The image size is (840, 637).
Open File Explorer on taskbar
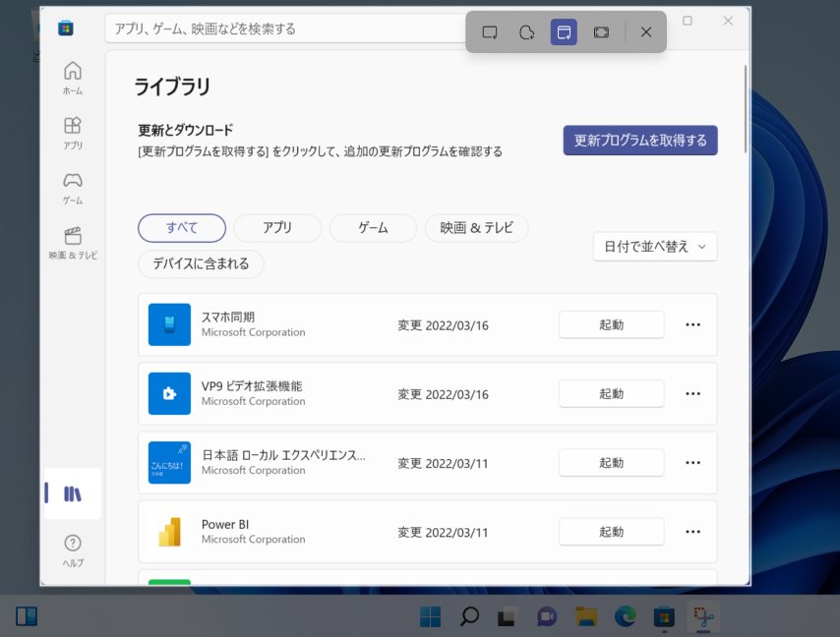tap(586, 616)
